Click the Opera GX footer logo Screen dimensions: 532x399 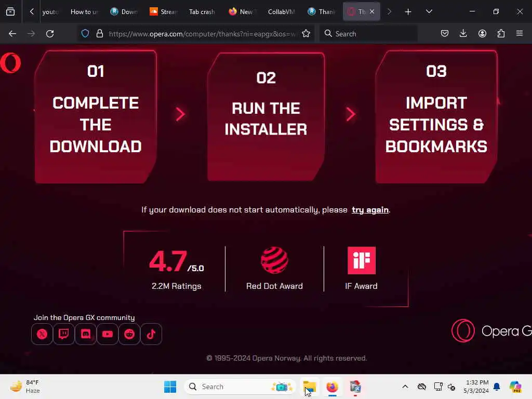491,331
